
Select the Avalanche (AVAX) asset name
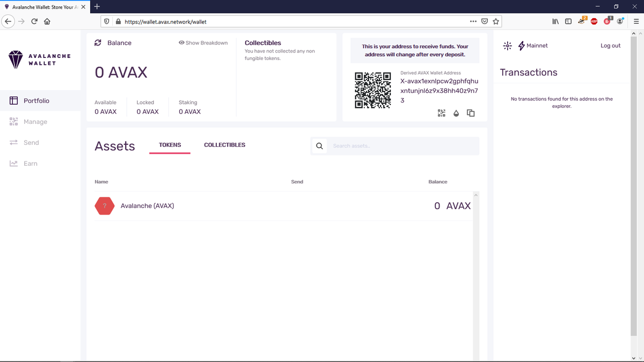pyautogui.click(x=148, y=206)
